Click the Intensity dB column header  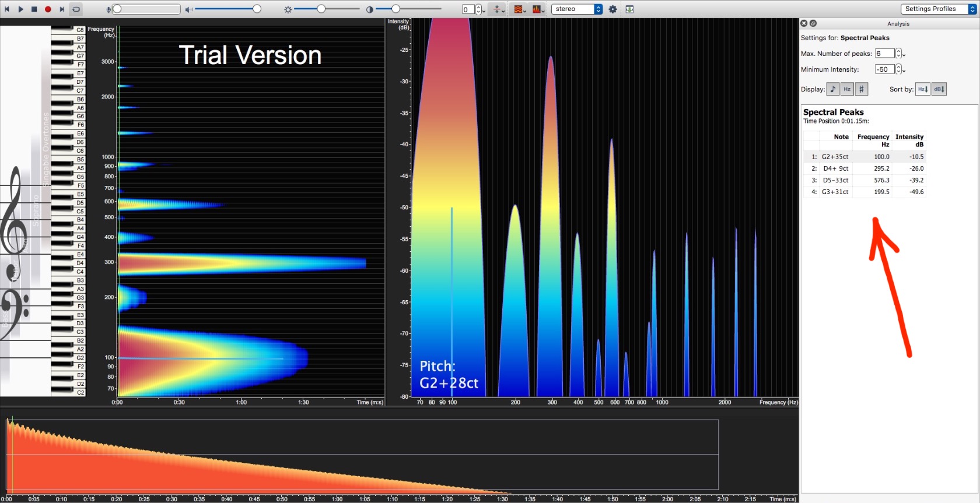909,140
